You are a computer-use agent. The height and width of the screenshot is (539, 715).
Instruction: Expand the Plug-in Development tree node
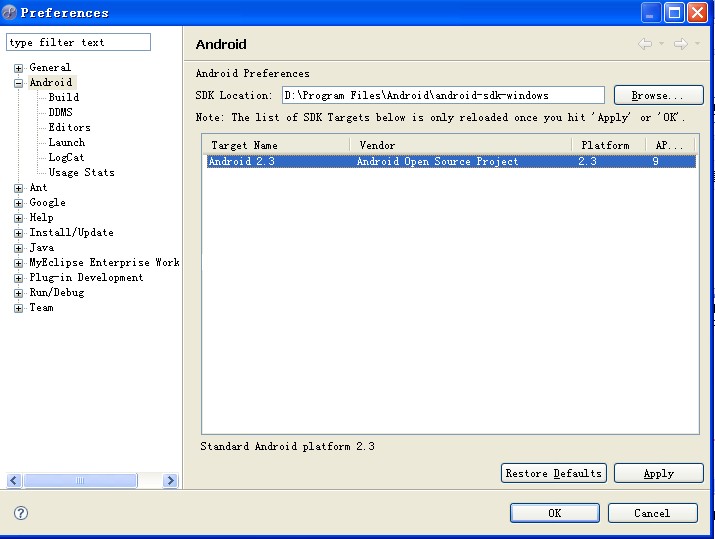click(18, 279)
